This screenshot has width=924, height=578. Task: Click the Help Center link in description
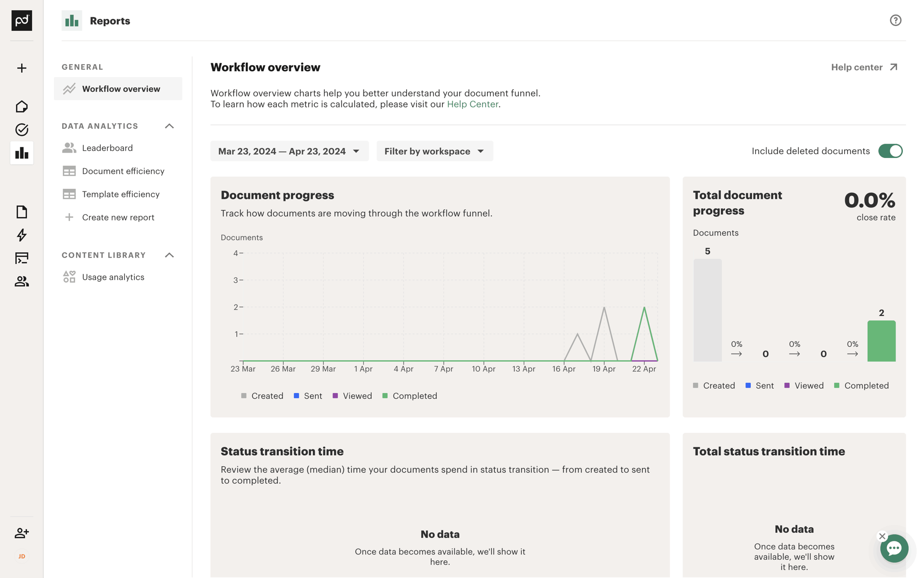473,104
